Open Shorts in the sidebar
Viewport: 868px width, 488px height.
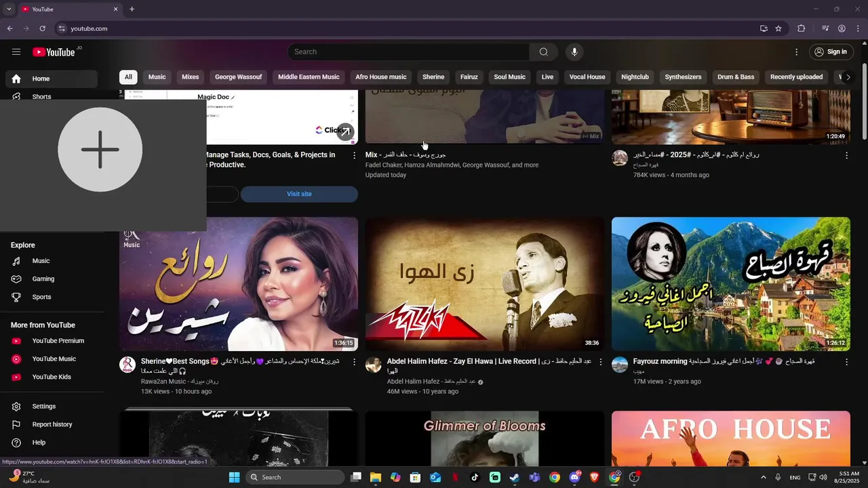pyautogui.click(x=52, y=96)
